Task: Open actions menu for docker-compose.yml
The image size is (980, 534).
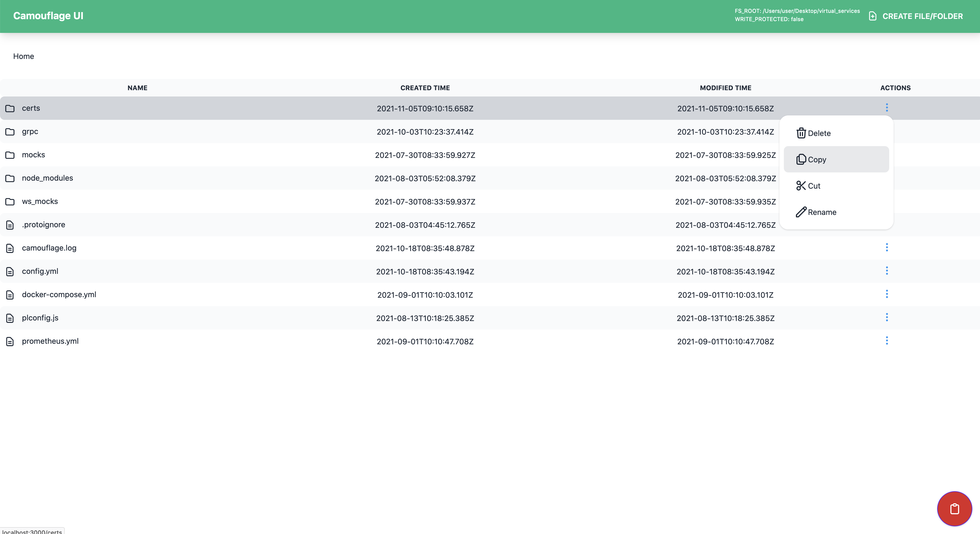Action: click(887, 294)
